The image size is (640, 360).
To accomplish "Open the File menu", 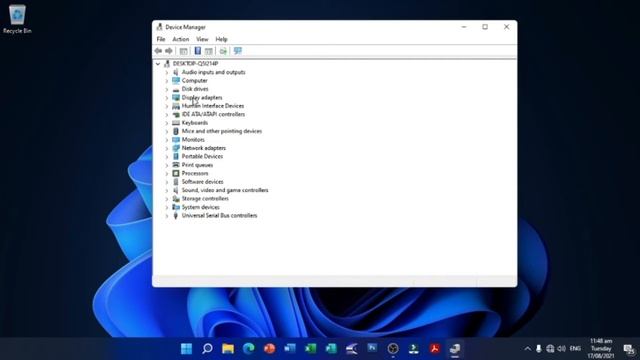I will point(161,39).
